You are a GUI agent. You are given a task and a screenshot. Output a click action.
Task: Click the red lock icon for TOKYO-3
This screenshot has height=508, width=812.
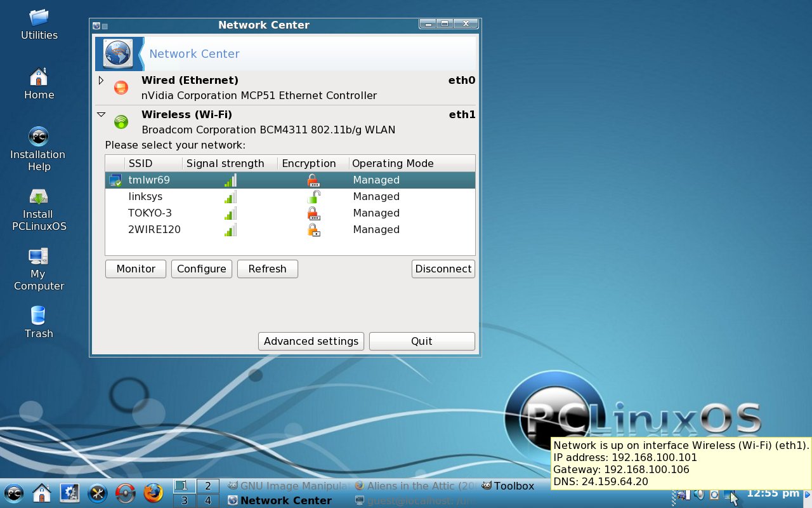coord(313,213)
